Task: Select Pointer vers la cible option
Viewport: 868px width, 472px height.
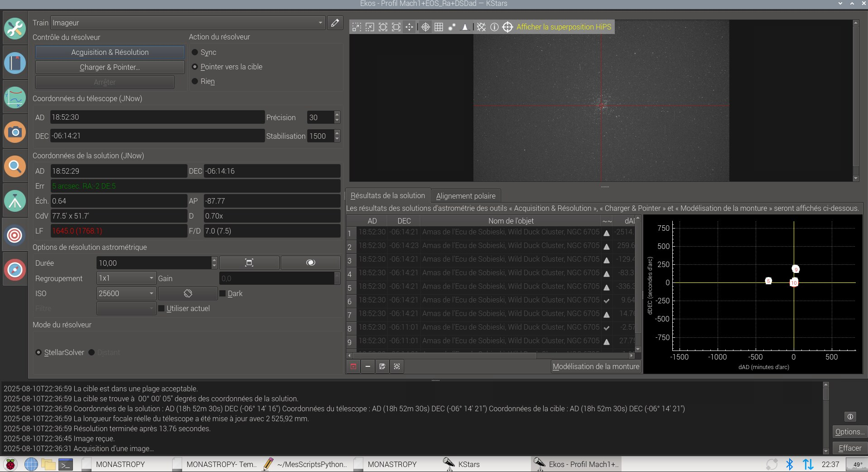Action: (x=227, y=67)
